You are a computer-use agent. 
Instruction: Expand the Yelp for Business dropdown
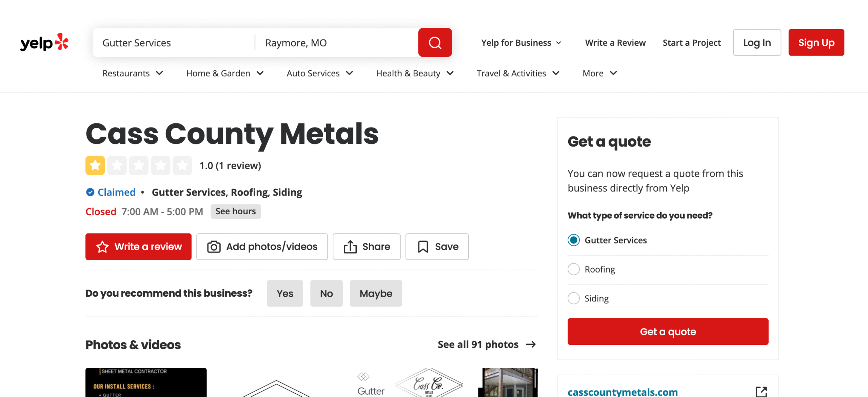[521, 43]
